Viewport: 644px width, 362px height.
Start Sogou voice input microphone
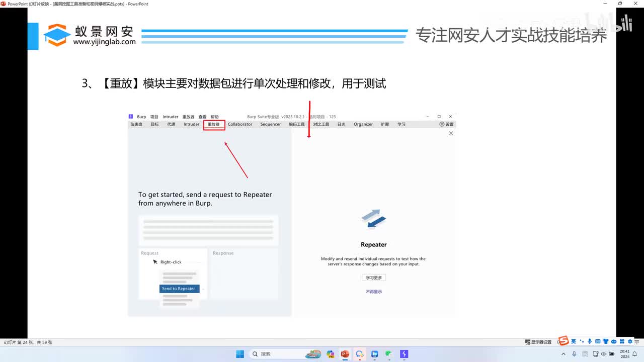click(589, 341)
